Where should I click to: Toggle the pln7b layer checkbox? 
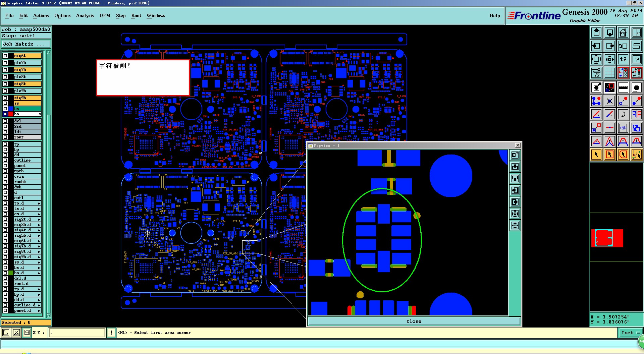click(5, 63)
